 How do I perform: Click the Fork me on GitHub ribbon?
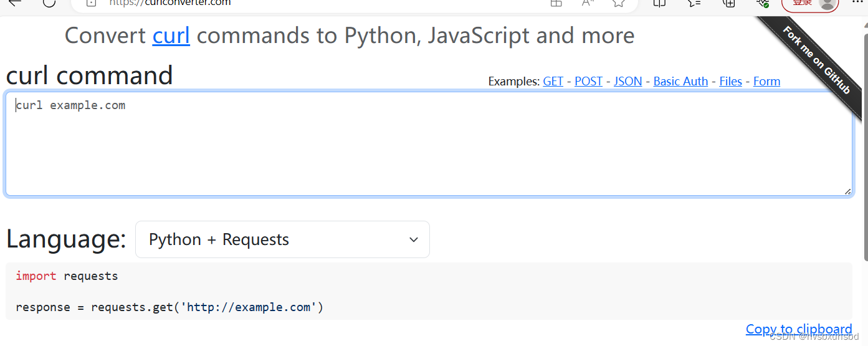click(x=817, y=60)
